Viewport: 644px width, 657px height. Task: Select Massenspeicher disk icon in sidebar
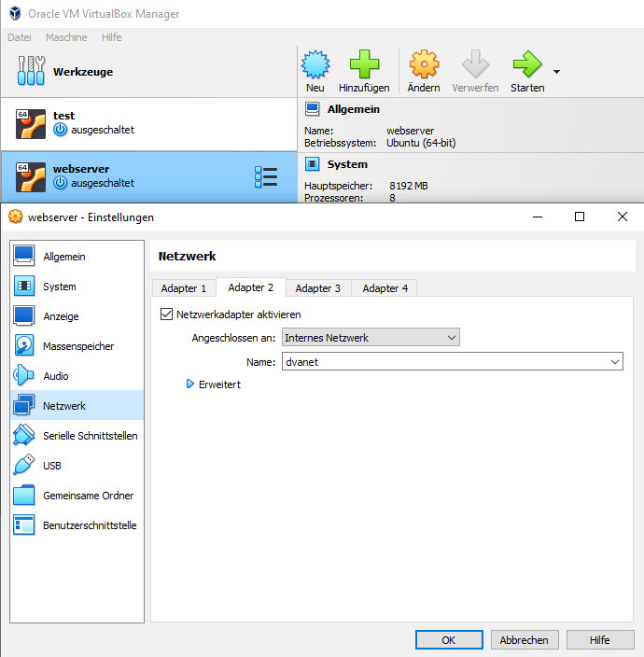click(24, 345)
